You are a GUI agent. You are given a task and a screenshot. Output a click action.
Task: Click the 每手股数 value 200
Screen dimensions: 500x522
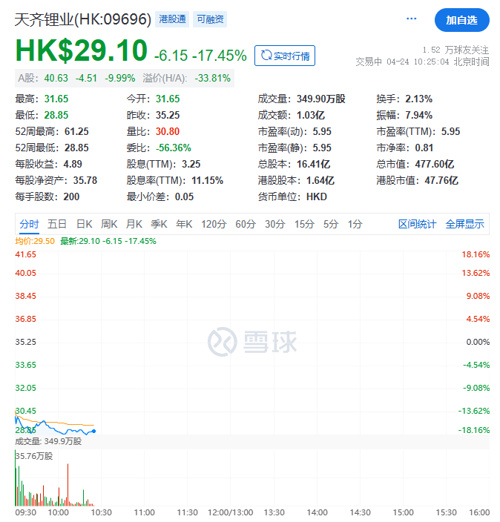click(71, 197)
